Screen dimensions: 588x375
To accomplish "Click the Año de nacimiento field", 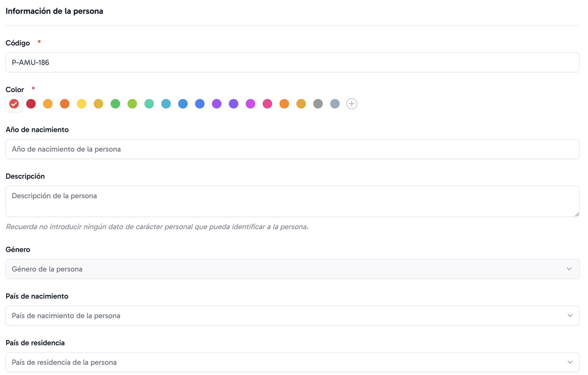I will [x=292, y=149].
